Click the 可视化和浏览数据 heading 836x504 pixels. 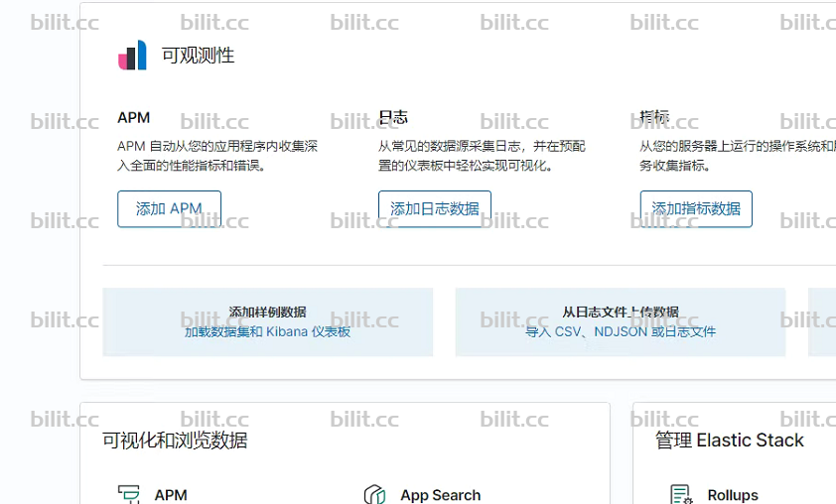[x=175, y=441]
